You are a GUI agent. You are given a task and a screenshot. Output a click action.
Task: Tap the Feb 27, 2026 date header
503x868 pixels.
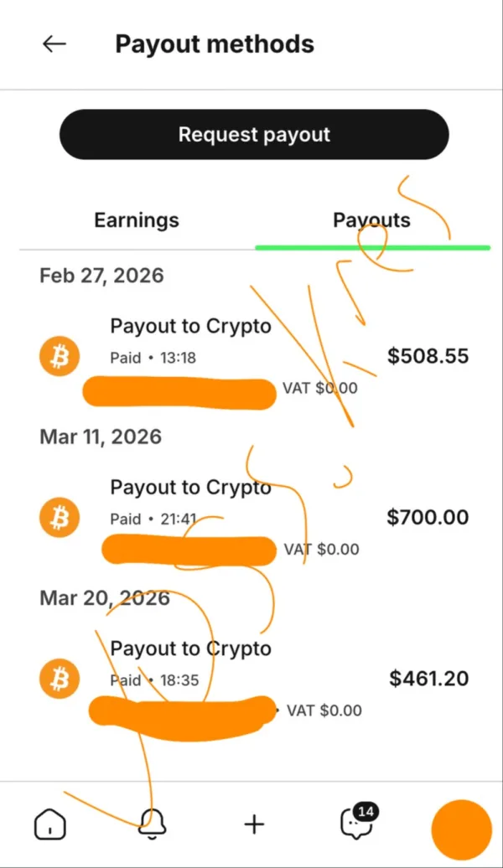pos(101,276)
